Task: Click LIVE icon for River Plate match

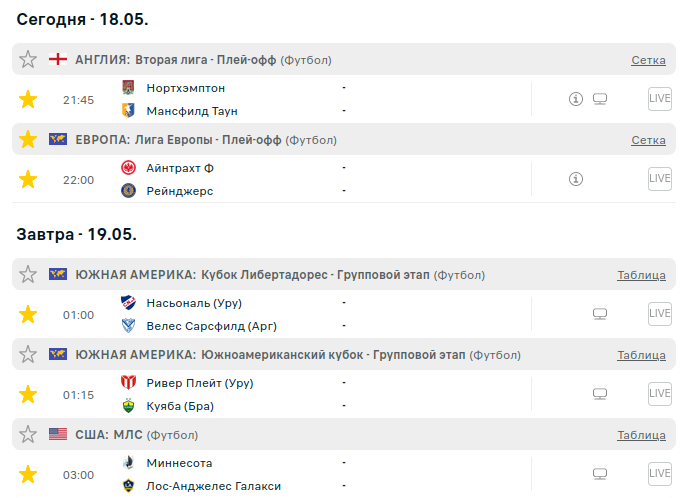Action: (x=659, y=394)
